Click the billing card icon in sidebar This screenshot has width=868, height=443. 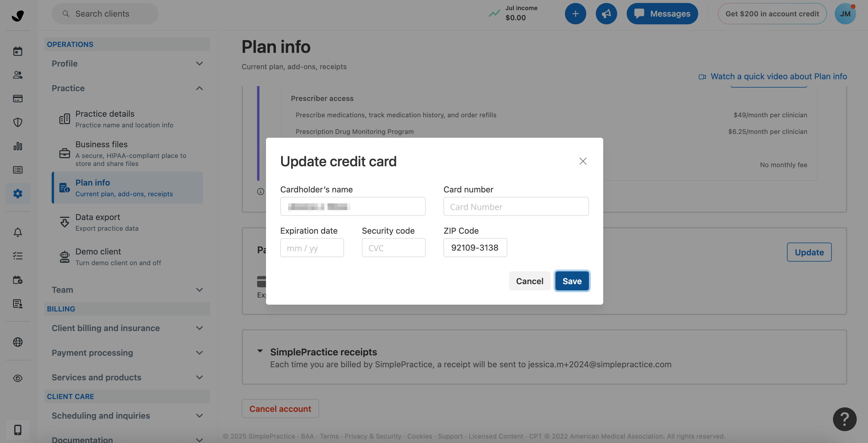pos(18,99)
